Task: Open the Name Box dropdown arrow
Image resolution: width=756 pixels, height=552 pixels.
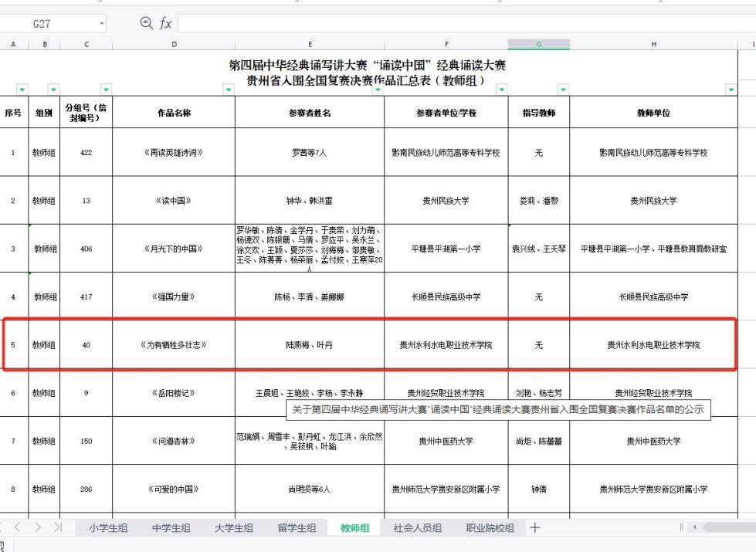Action: click(102, 24)
